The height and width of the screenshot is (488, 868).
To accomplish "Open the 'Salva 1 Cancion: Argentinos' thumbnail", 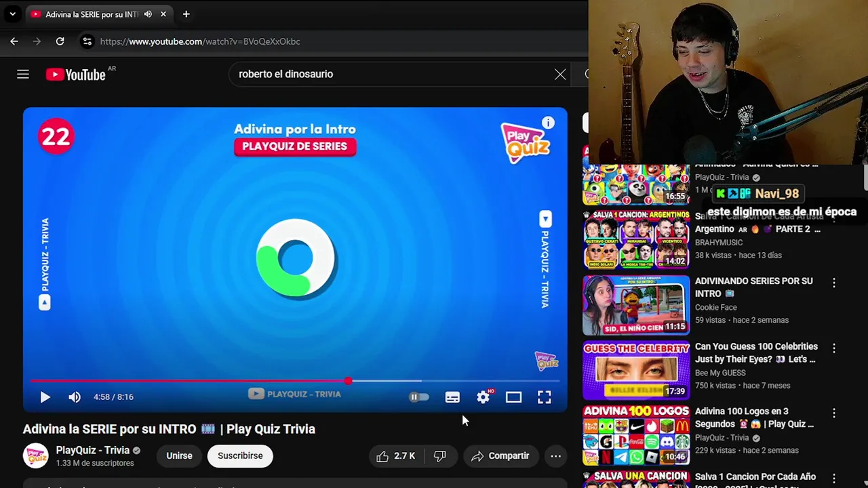I will click(x=636, y=239).
